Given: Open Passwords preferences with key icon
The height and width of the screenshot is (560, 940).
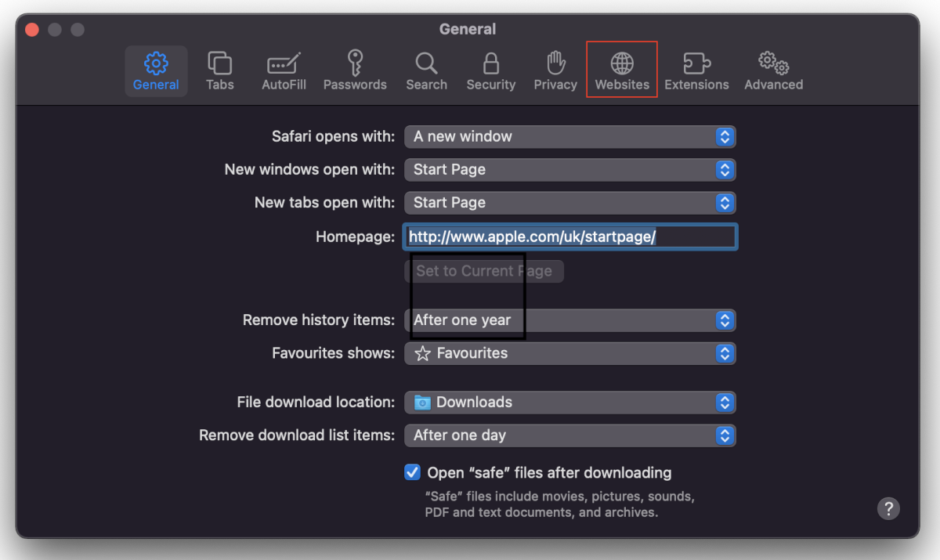Looking at the screenshot, I should pos(355,70).
